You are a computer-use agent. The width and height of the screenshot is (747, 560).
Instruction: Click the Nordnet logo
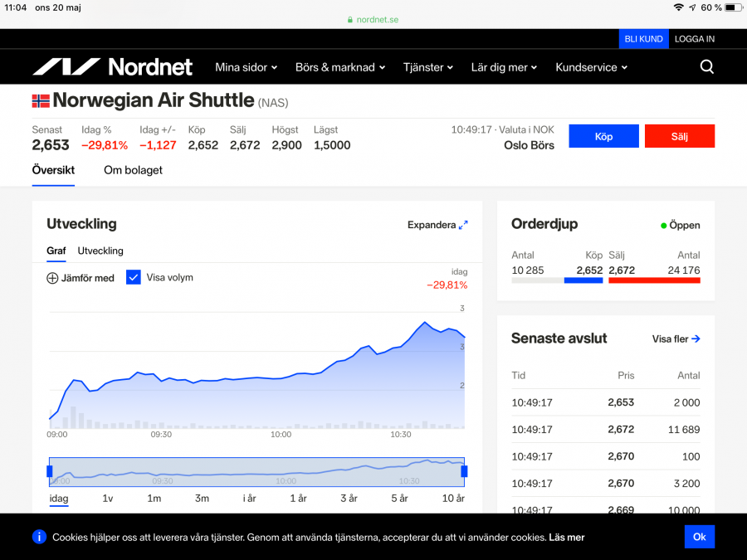(112, 67)
